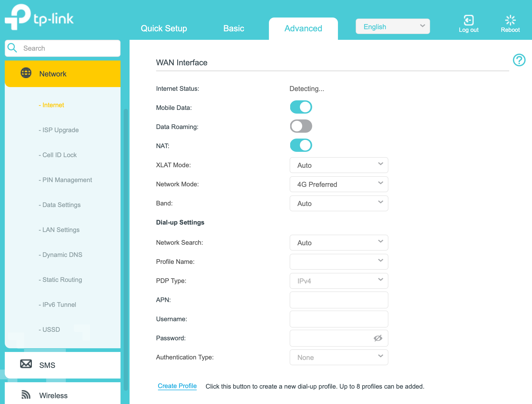Click the Network globe icon
This screenshot has width=532, height=404.
pyautogui.click(x=25, y=73)
